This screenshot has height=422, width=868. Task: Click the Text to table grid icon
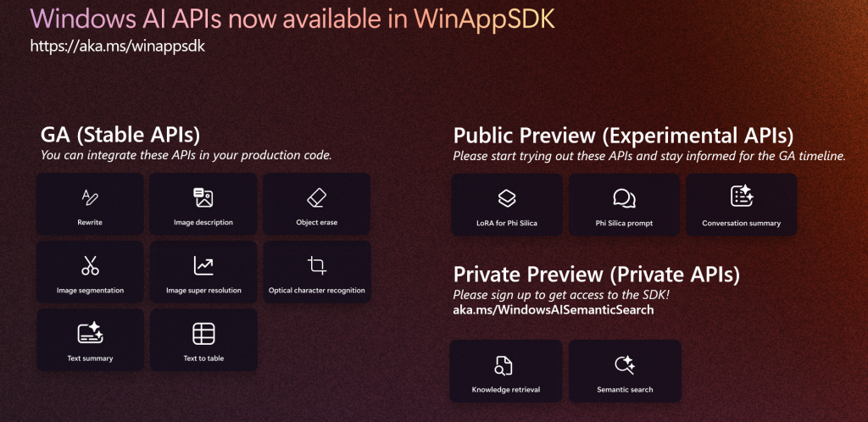(203, 334)
